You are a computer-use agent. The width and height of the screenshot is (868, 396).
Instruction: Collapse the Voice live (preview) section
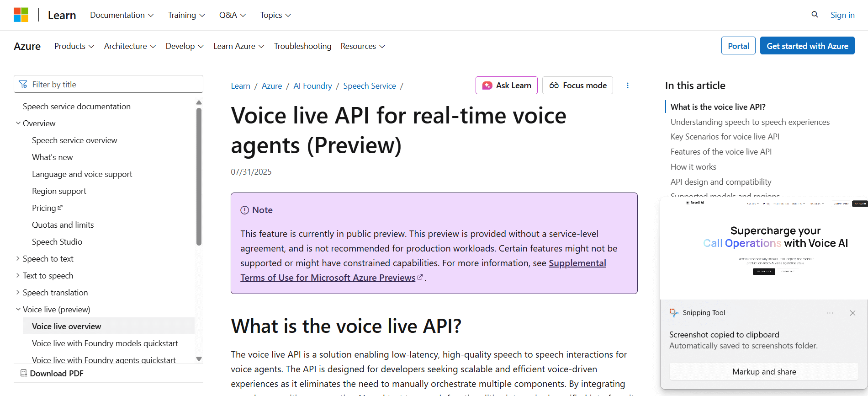[18, 309]
